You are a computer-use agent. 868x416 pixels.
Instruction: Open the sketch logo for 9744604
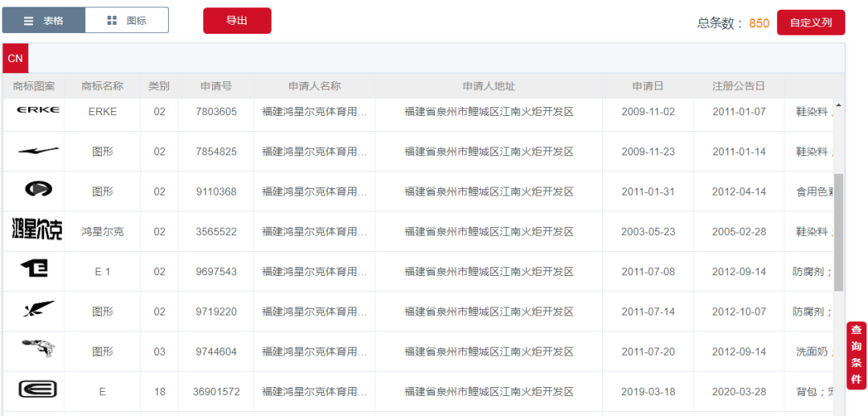[x=39, y=348]
